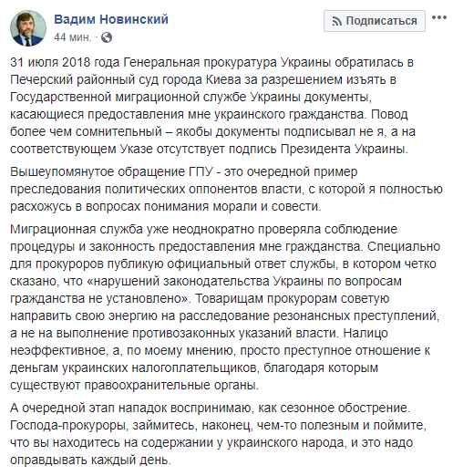The width and height of the screenshot is (453, 476).
Task: Click the words Товарищам прокурорам советую
Action: tap(293, 299)
